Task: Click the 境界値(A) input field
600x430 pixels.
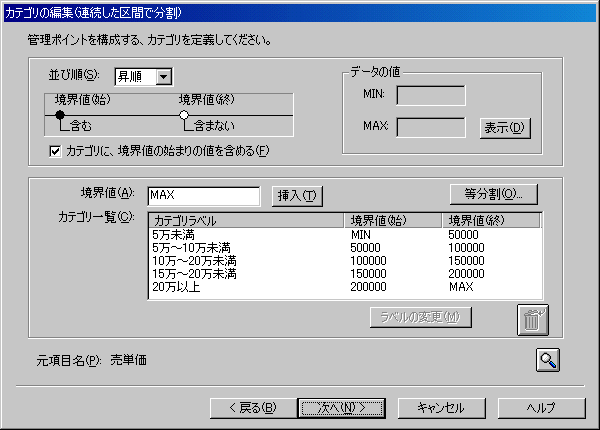Action: click(x=204, y=196)
